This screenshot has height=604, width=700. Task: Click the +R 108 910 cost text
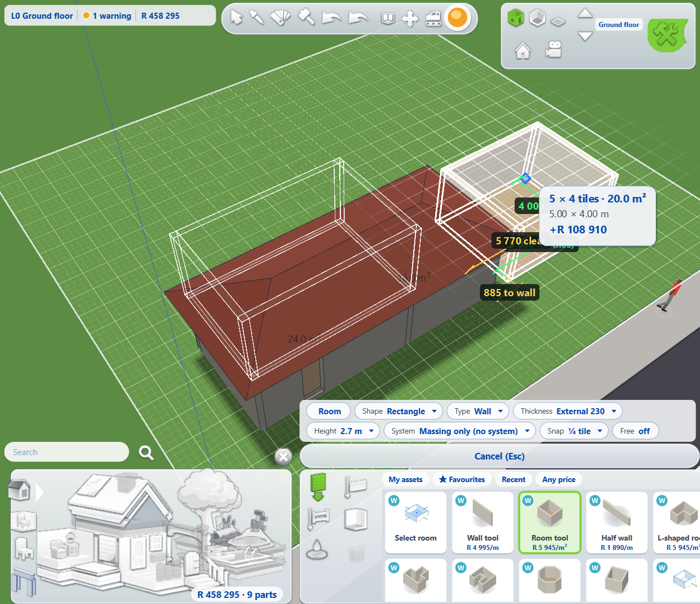click(x=578, y=229)
